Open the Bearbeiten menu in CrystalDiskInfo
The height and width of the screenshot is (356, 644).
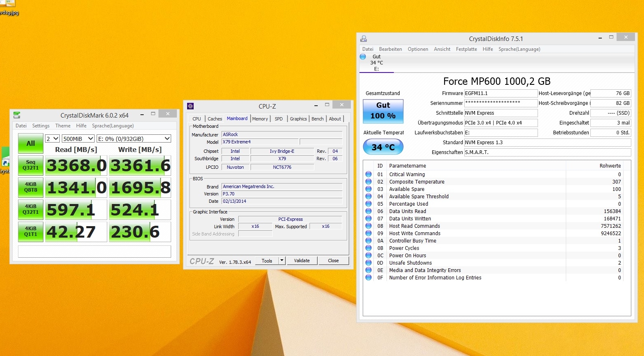click(391, 49)
